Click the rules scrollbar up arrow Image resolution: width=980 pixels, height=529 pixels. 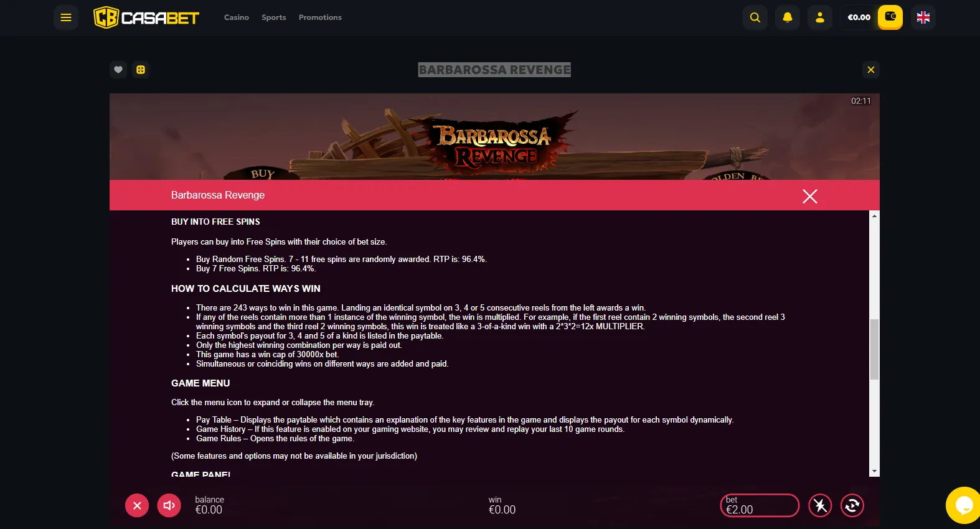coord(875,216)
